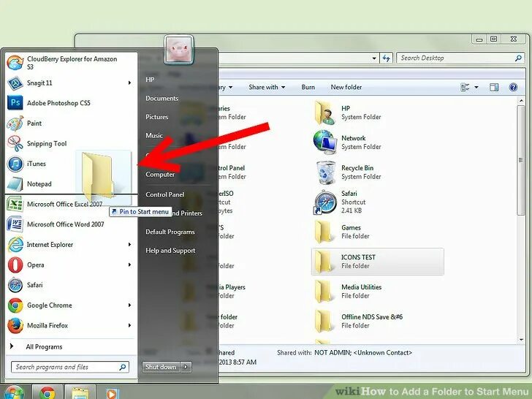This screenshot has height=399, width=532.
Task: Click Explorer vertical scrollbar thumb
Action: [x=521, y=160]
